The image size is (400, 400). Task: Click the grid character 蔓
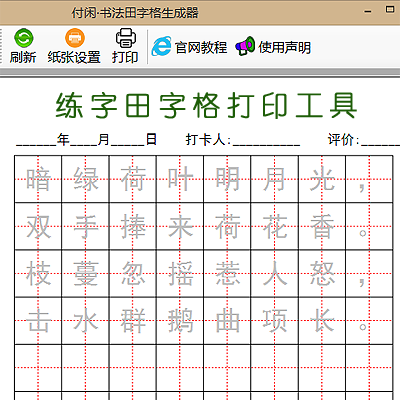tap(86, 274)
